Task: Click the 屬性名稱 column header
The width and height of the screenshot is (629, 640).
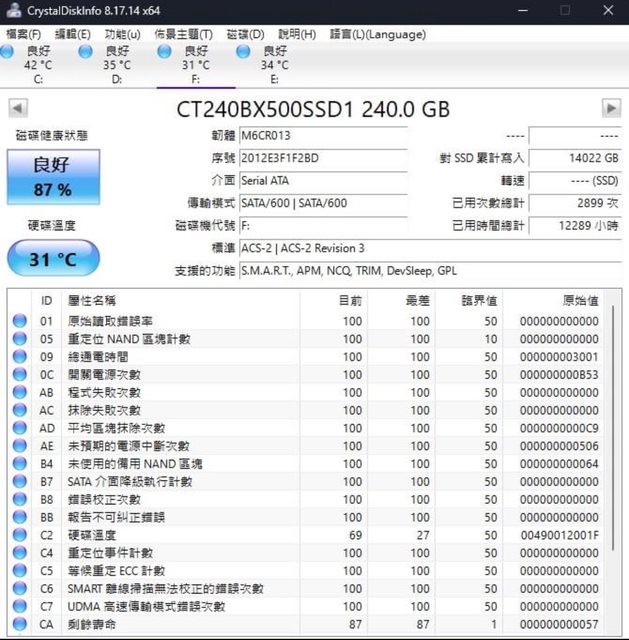Action: click(x=91, y=300)
